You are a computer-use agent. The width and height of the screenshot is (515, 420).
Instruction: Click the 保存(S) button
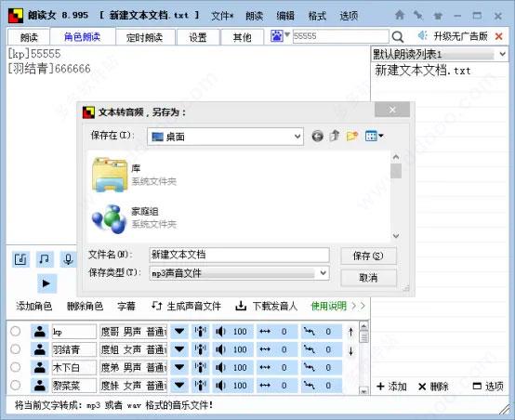tap(368, 256)
